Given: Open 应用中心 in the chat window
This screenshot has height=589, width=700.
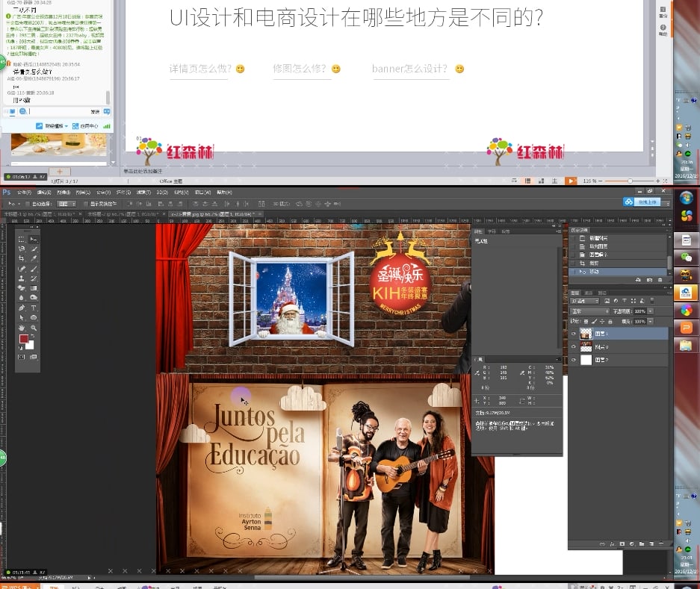Looking at the screenshot, I should coord(86,126).
